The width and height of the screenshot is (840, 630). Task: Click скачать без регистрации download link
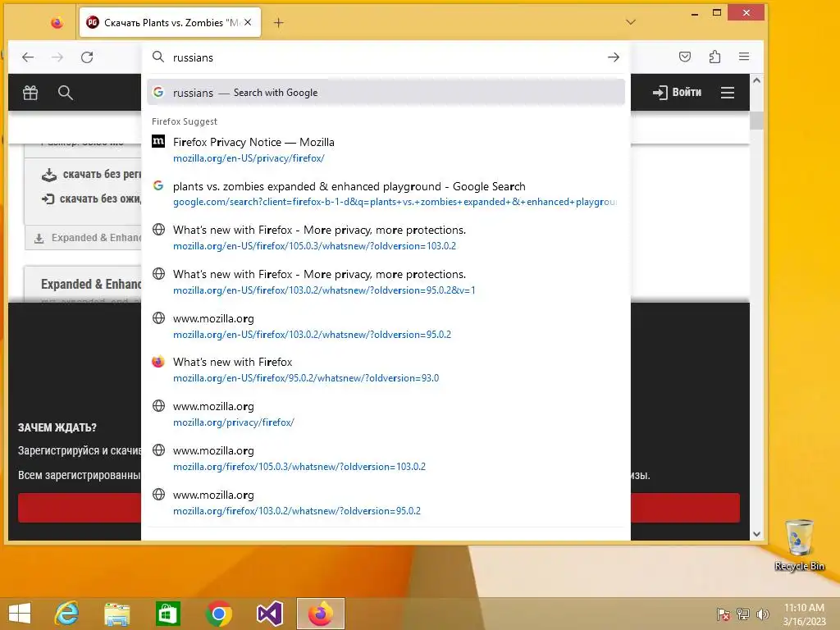coord(91,174)
